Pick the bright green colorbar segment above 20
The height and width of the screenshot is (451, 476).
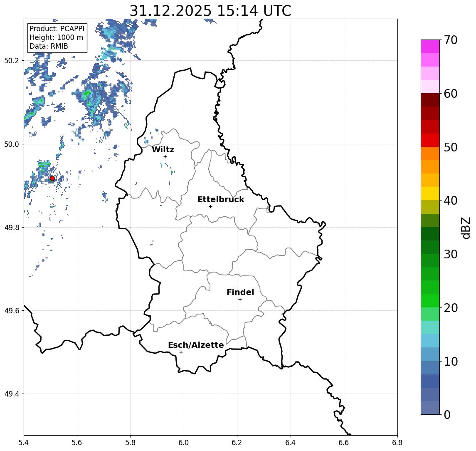coord(430,300)
